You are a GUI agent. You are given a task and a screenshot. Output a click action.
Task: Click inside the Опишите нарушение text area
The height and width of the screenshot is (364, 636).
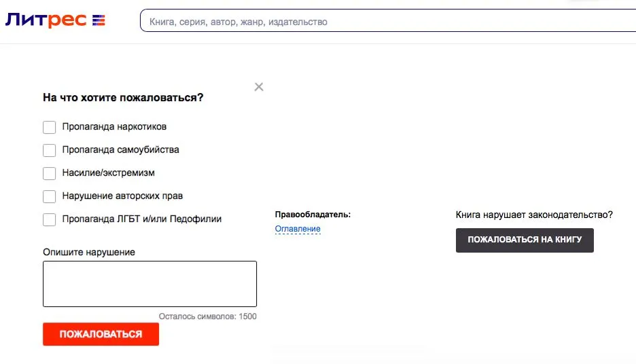(149, 284)
